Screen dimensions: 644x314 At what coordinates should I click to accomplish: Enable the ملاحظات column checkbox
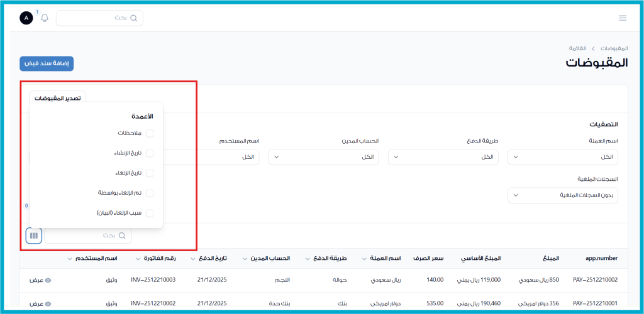(x=150, y=133)
